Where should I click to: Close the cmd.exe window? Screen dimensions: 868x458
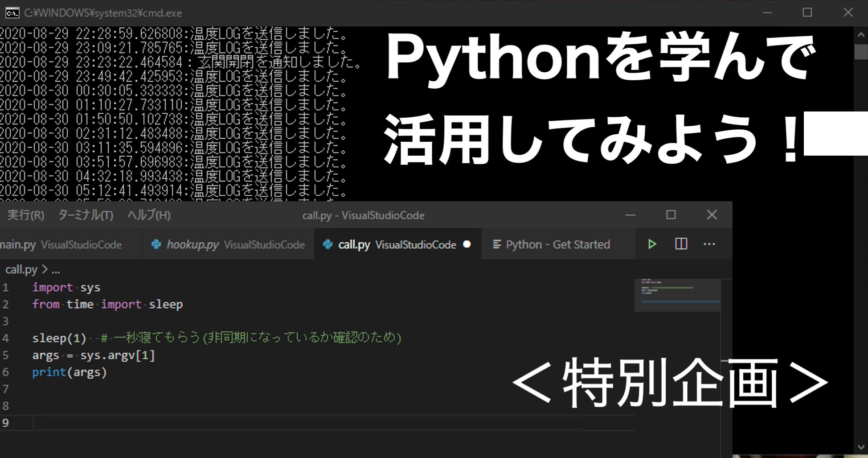[848, 12]
